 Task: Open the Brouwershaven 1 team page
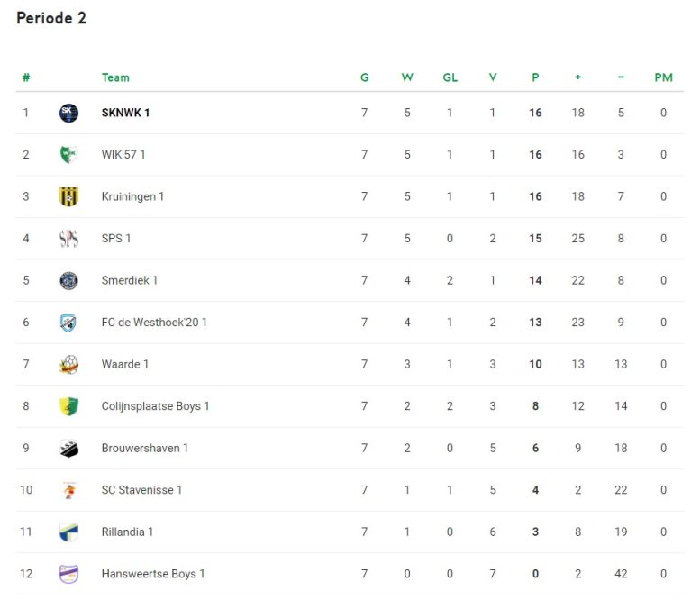point(145,449)
